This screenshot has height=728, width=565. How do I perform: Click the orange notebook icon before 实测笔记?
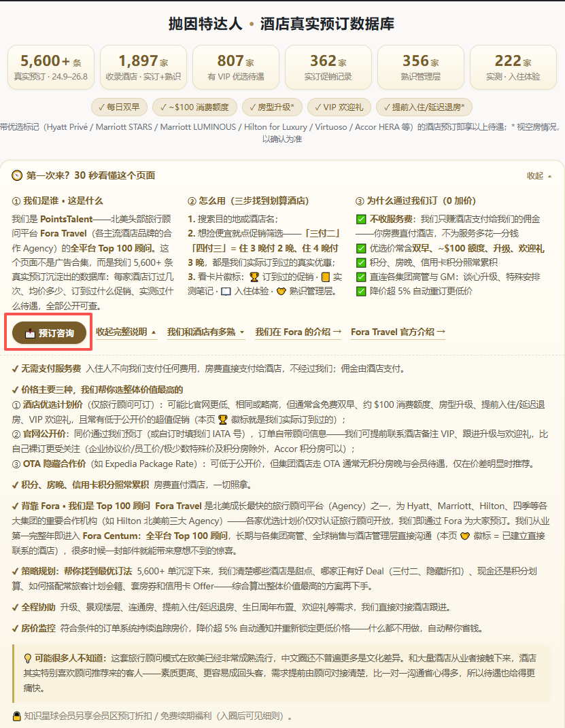326,277
